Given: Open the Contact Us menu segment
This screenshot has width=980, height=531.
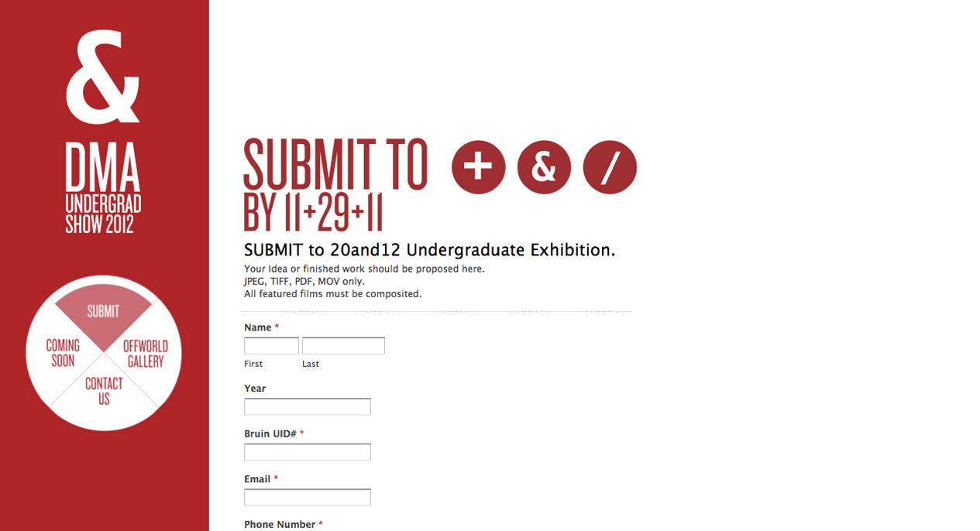Looking at the screenshot, I should click(x=104, y=391).
